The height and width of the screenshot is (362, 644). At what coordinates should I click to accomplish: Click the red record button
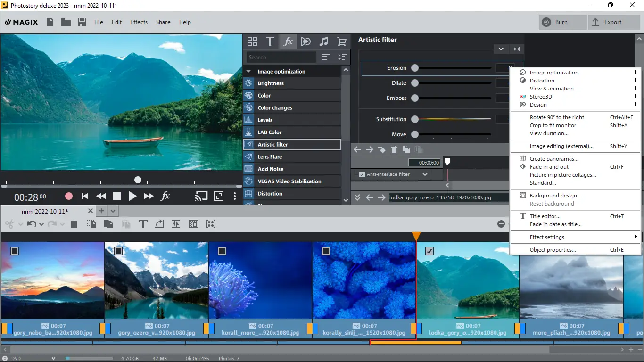click(69, 196)
